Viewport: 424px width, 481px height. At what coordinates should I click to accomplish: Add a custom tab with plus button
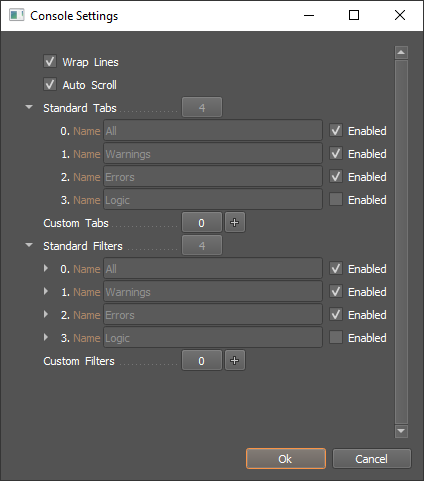(x=235, y=222)
